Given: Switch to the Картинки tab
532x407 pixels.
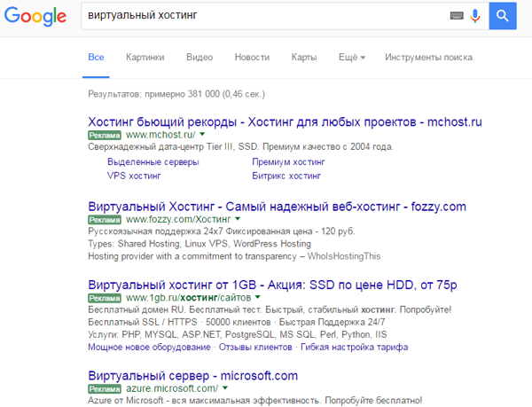Looking at the screenshot, I should [x=145, y=57].
